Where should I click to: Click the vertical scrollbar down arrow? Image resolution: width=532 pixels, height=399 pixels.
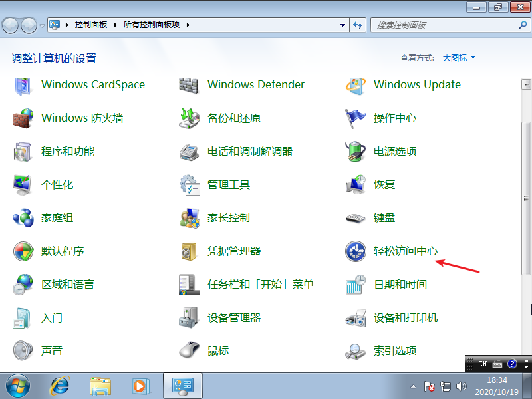point(526,364)
